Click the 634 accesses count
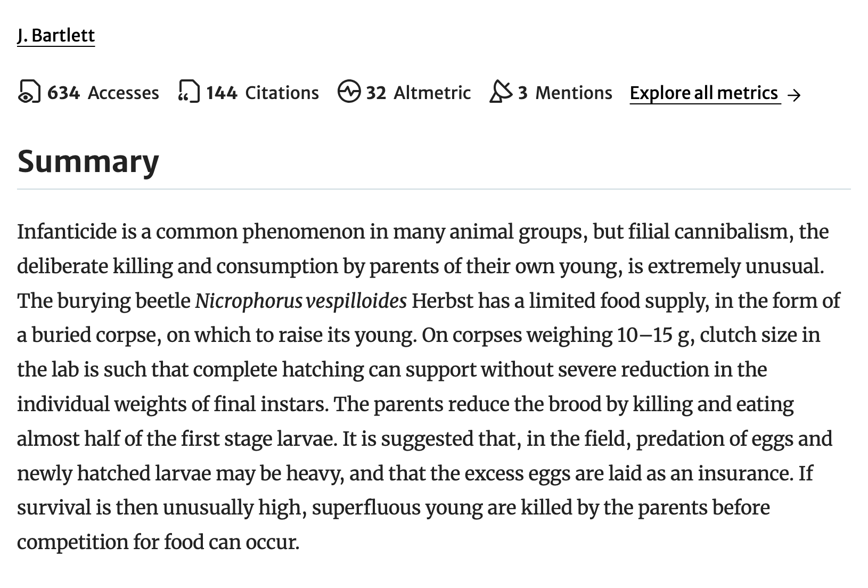The height and width of the screenshot is (588, 868). [x=63, y=93]
